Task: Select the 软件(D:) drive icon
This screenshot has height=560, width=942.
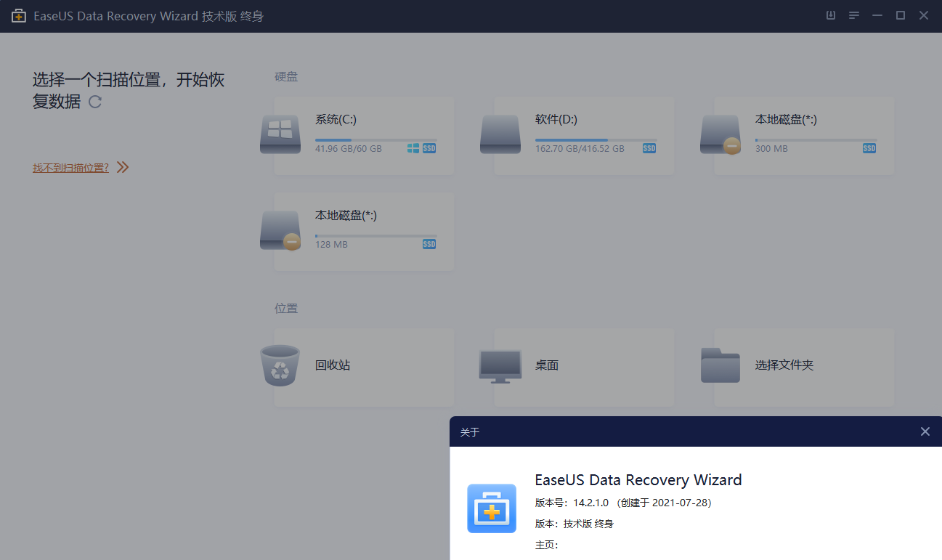Action: (x=500, y=134)
